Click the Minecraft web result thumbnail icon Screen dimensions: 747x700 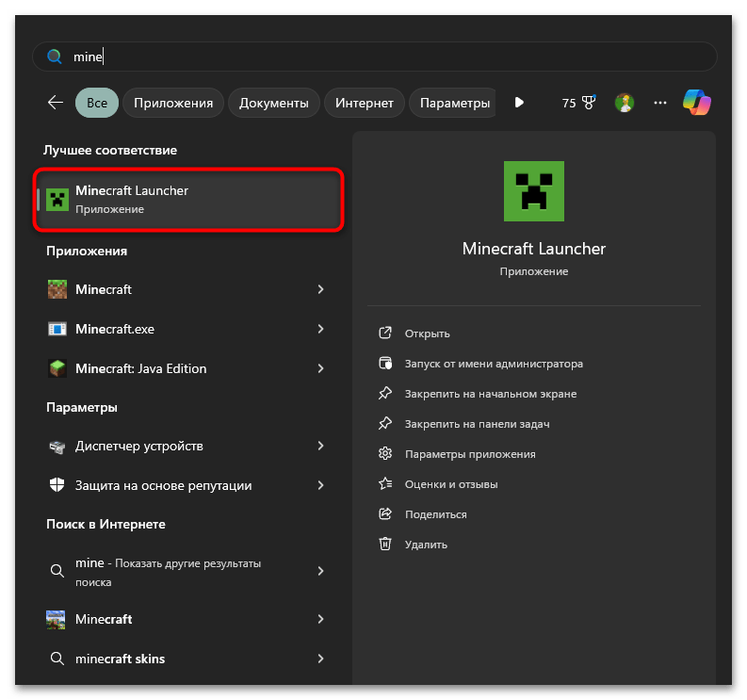[56, 620]
